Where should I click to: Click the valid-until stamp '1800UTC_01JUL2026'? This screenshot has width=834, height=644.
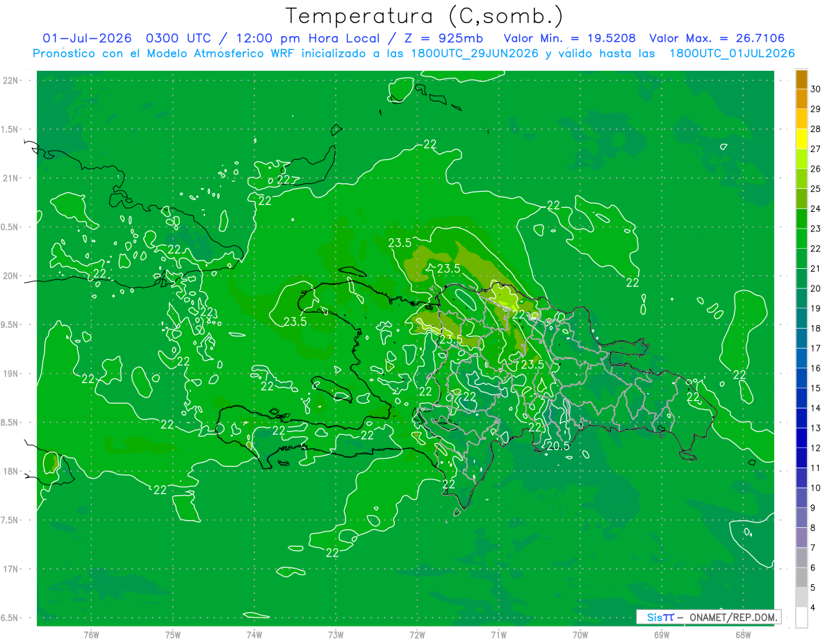[x=732, y=53]
